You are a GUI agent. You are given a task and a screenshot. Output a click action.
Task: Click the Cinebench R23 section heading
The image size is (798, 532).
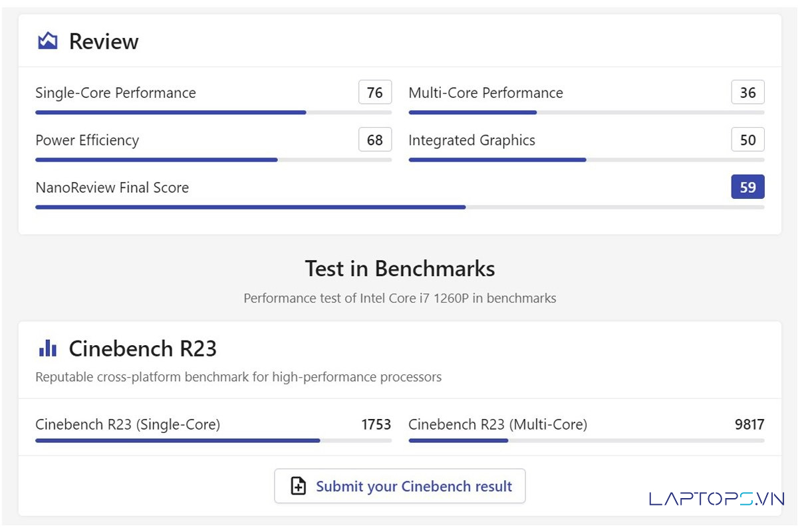(143, 348)
